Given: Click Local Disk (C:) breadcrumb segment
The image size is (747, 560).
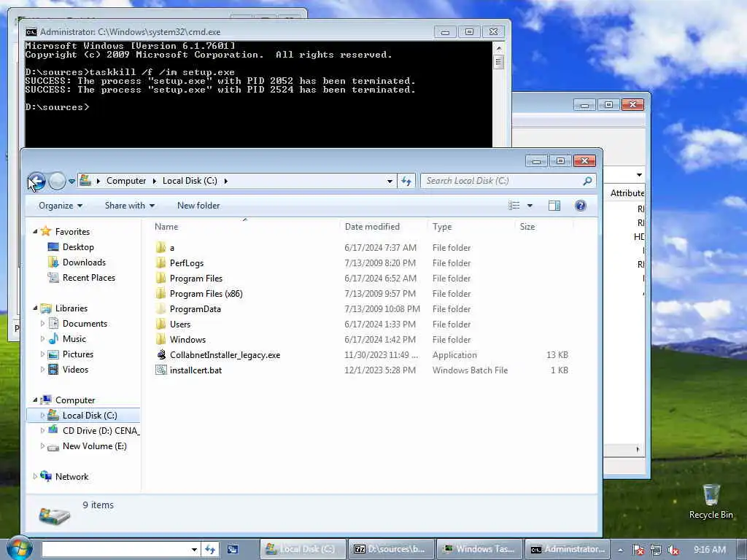Looking at the screenshot, I should pos(190,181).
